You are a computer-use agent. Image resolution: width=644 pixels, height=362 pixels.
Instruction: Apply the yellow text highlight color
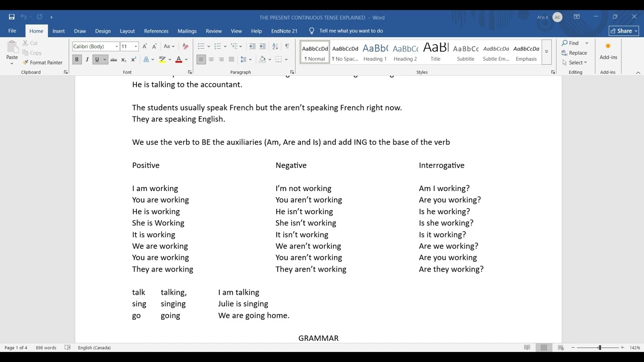pyautogui.click(x=162, y=59)
